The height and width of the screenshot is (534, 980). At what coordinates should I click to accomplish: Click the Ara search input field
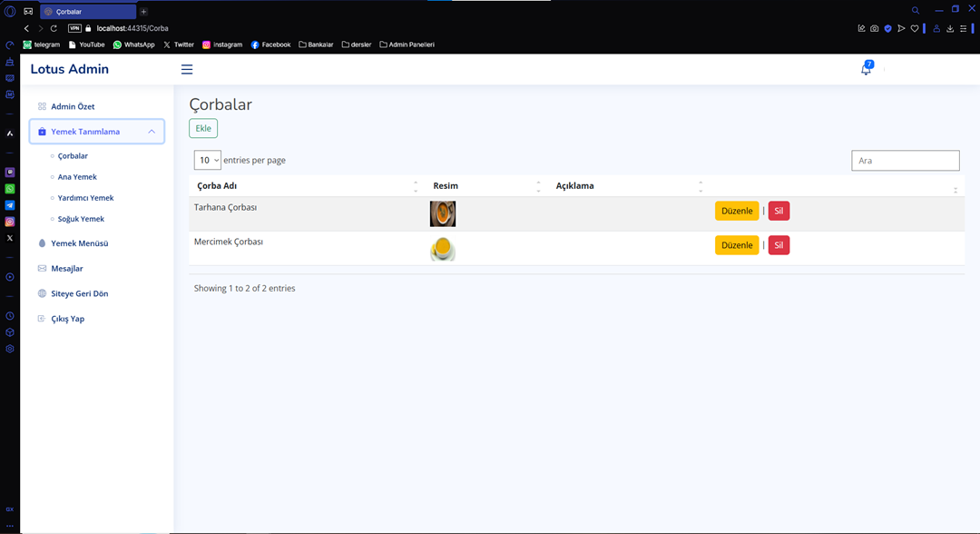[x=905, y=161]
